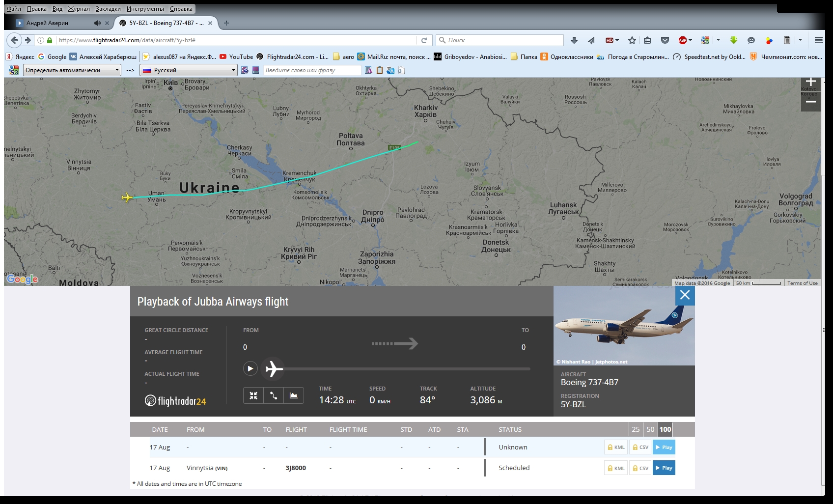Expand the HD video downloader dropdown arrow
833x504 pixels.
click(617, 40)
